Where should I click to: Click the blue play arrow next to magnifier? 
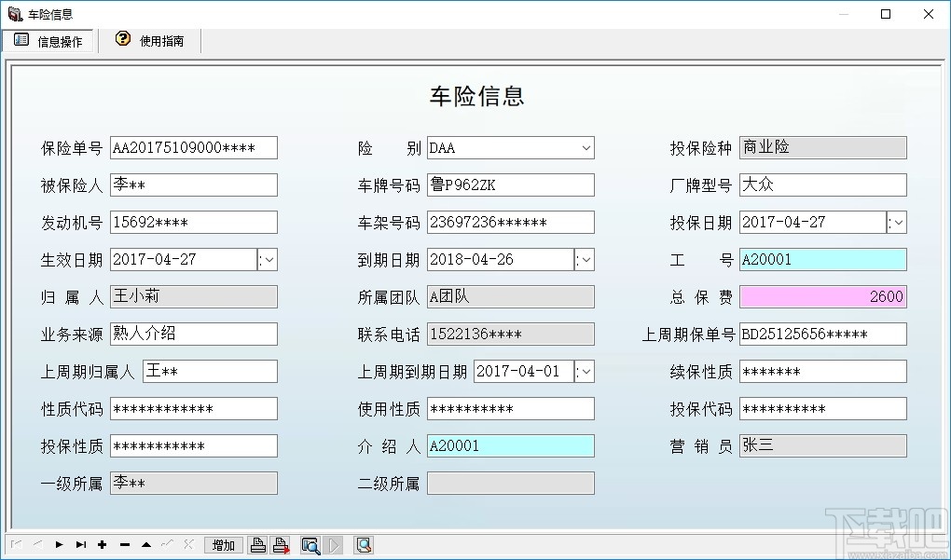tap(332, 545)
